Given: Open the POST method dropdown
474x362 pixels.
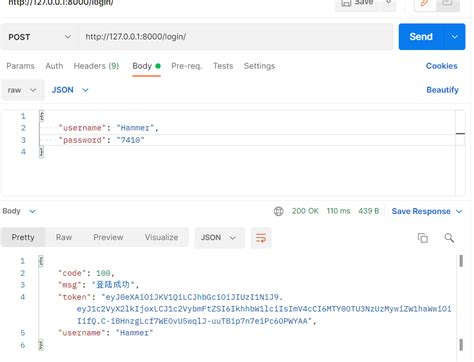Looking at the screenshot, I should pyautogui.click(x=39, y=37).
